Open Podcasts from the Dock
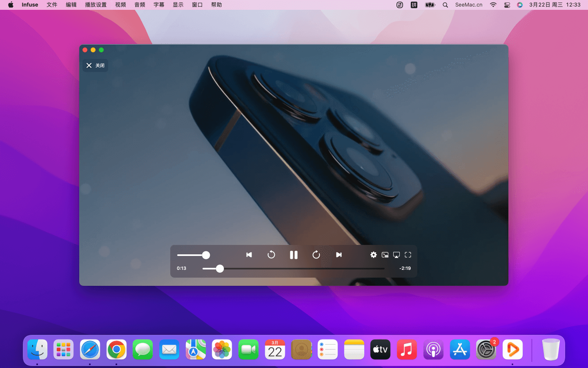The height and width of the screenshot is (368, 588). (x=433, y=350)
